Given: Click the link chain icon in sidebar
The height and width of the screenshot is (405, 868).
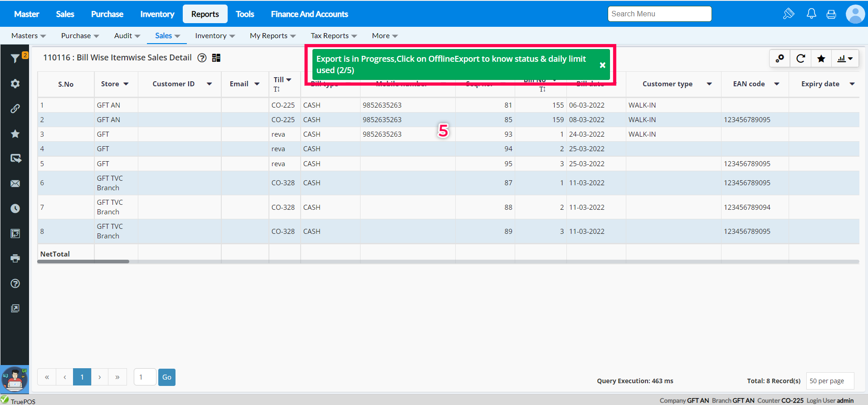Looking at the screenshot, I should pos(15,109).
